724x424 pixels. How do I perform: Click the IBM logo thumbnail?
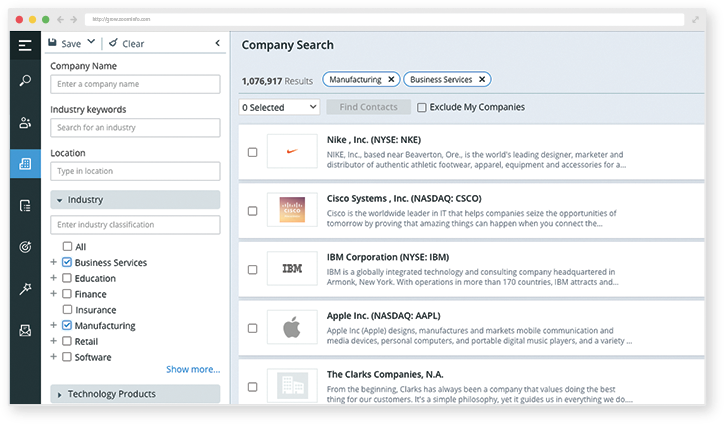(292, 268)
